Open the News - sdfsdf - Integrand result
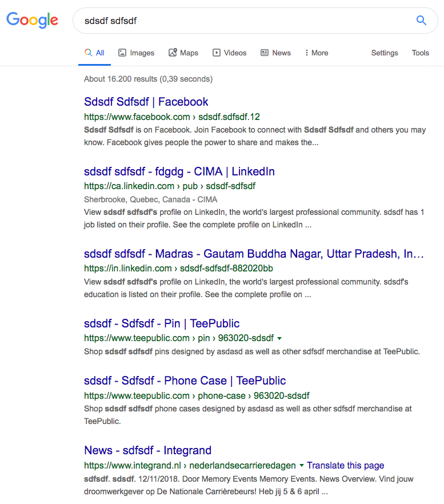This screenshot has height=504, width=444. (x=147, y=450)
